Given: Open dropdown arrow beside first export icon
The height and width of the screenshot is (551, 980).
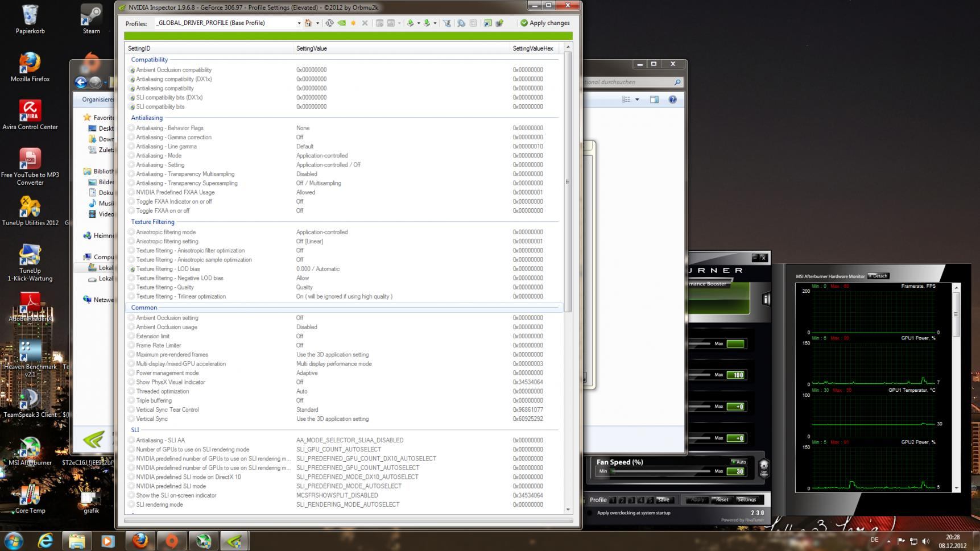Looking at the screenshot, I should point(418,23).
